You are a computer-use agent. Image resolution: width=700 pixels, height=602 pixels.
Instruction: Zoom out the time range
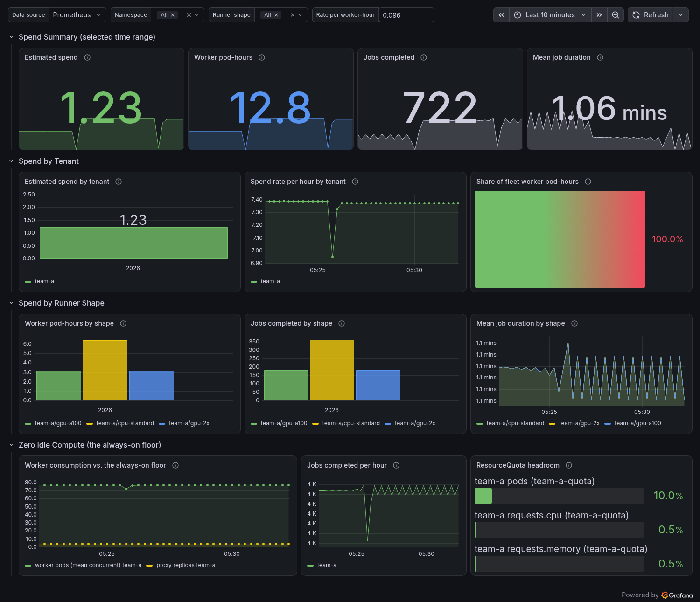pos(616,15)
